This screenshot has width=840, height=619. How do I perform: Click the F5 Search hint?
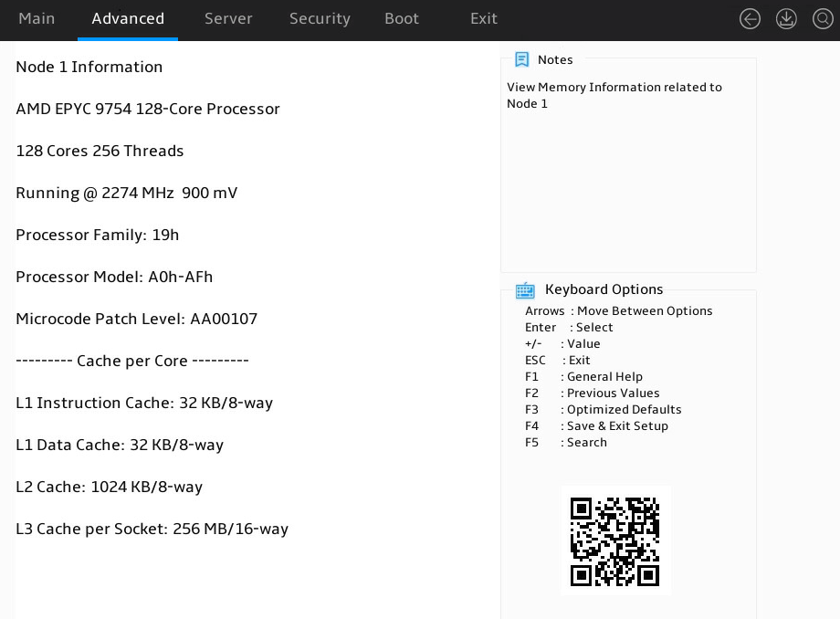[x=566, y=442]
